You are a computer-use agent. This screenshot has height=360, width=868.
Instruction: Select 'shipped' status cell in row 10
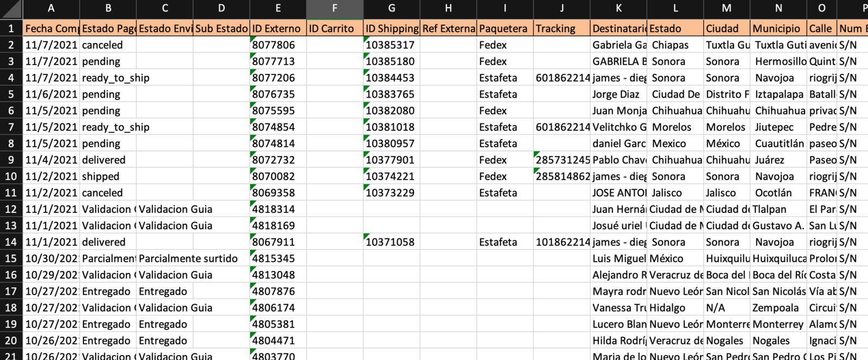[108, 176]
